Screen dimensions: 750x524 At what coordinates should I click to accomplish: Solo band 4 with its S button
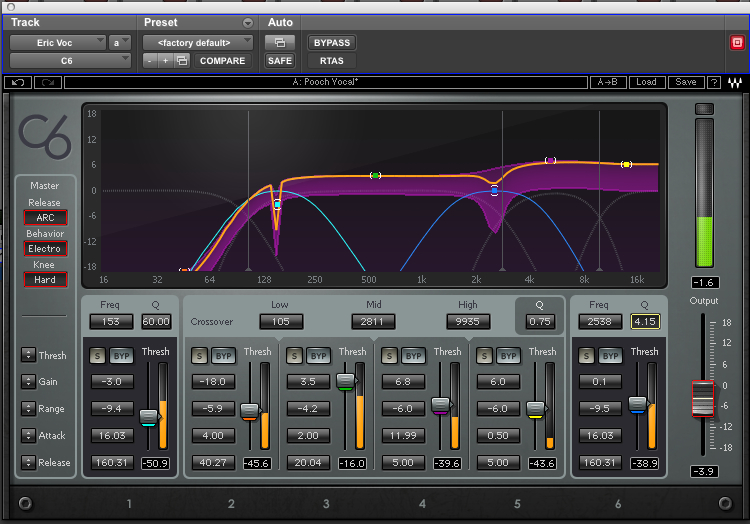tap(389, 356)
